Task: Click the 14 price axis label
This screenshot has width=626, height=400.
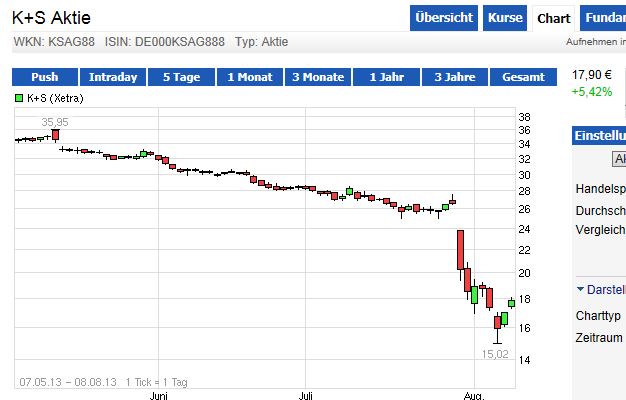Action: click(x=524, y=360)
